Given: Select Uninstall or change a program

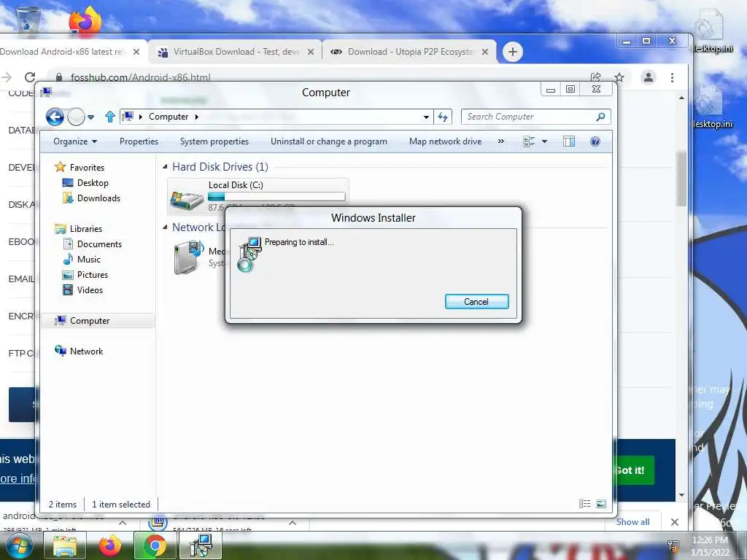Looking at the screenshot, I should (x=329, y=141).
